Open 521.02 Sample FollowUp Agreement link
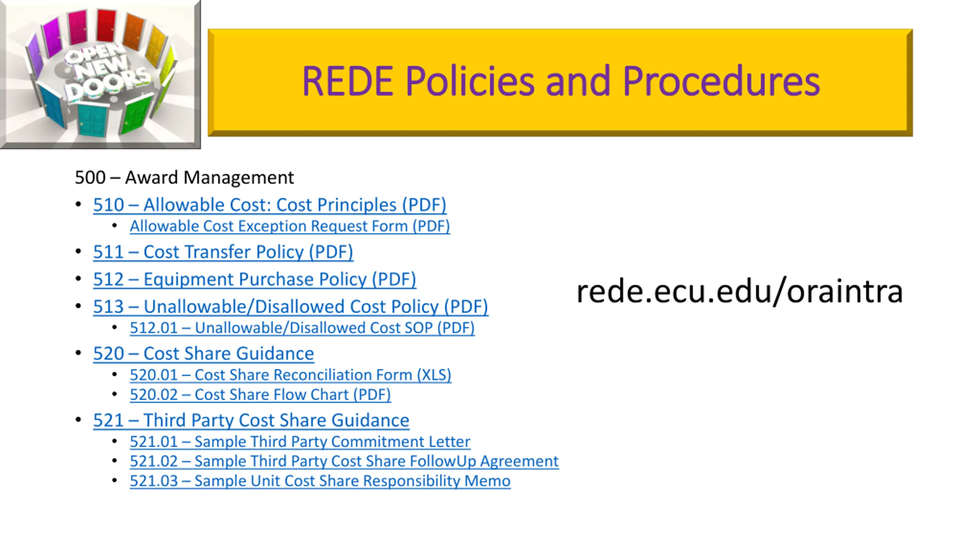The image size is (980, 551). [x=344, y=461]
